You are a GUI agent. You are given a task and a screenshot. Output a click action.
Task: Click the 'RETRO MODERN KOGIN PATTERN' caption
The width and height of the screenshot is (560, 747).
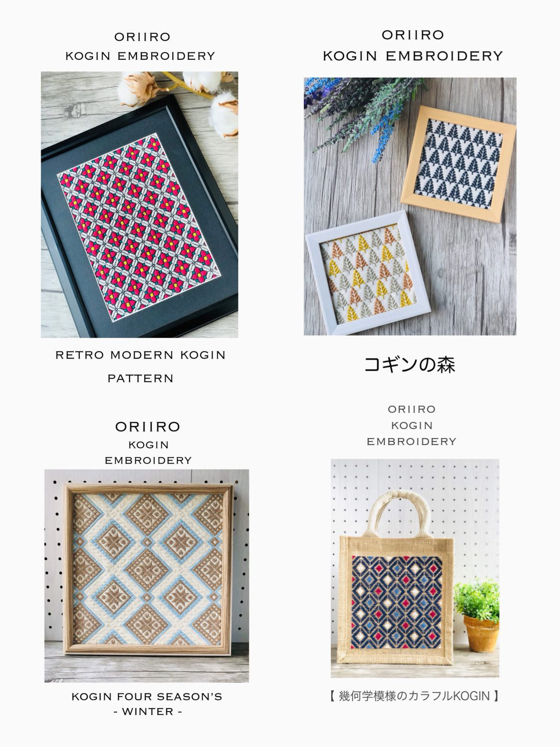(x=140, y=366)
